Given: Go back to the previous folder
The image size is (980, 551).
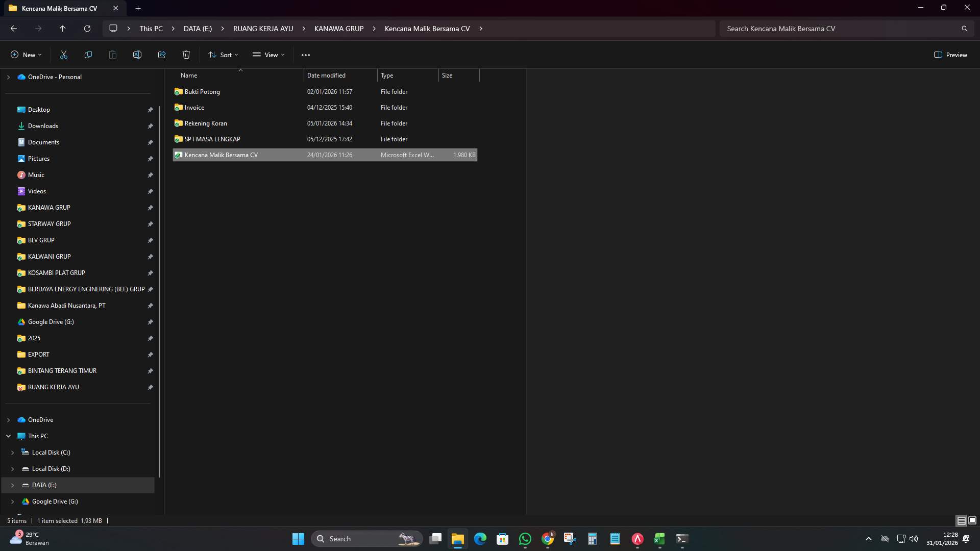Looking at the screenshot, I should click(x=13, y=29).
